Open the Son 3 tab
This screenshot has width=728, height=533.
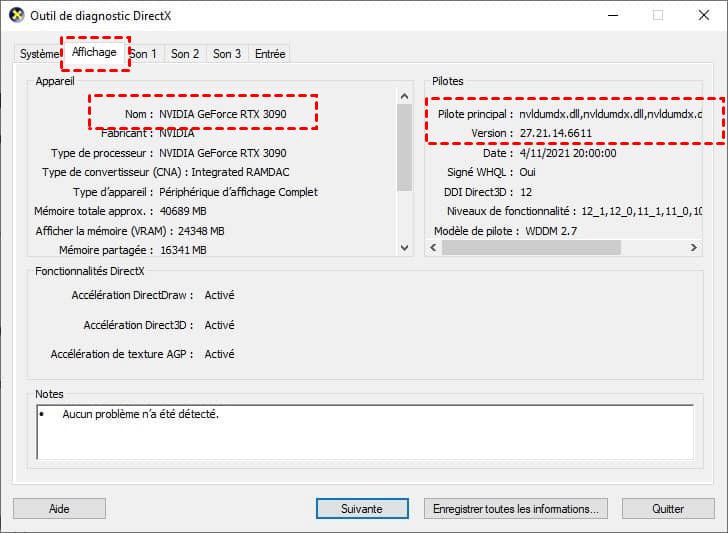227,54
